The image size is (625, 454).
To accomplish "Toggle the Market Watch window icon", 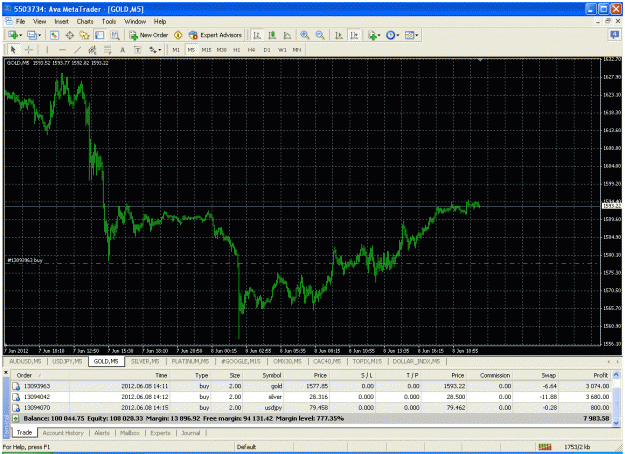I will [x=55, y=35].
